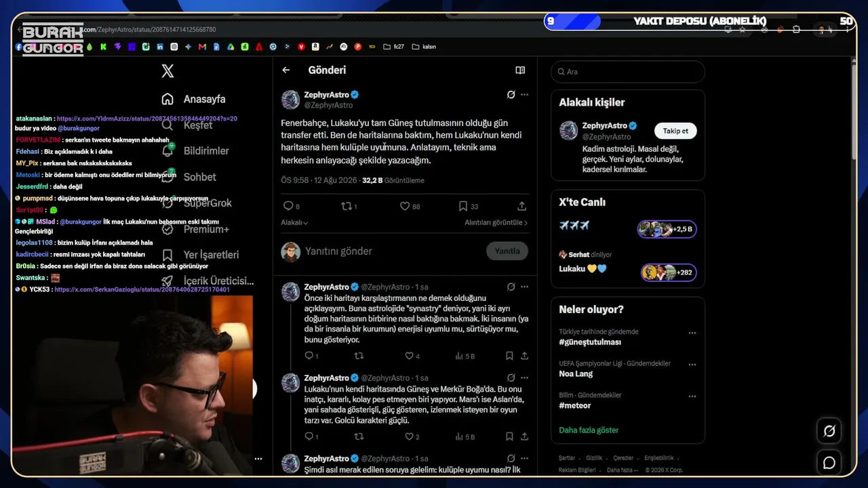Repost the main ZephyrAstro post
Image resolution: width=868 pixels, height=488 pixels.
coord(349,206)
